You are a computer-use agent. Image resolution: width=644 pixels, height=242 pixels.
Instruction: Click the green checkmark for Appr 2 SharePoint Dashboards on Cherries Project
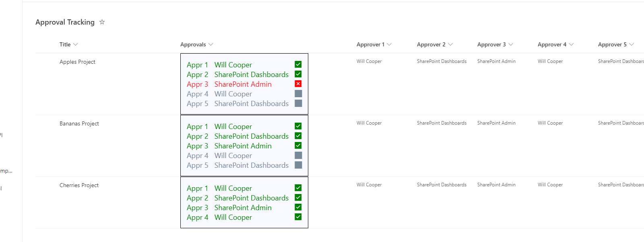coord(298,197)
